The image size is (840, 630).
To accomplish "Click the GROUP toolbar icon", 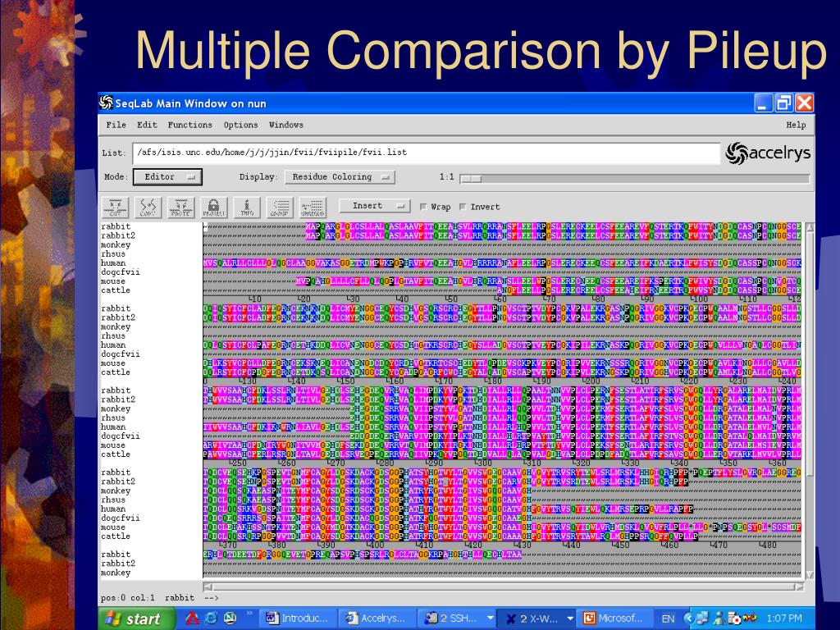I will tap(280, 208).
